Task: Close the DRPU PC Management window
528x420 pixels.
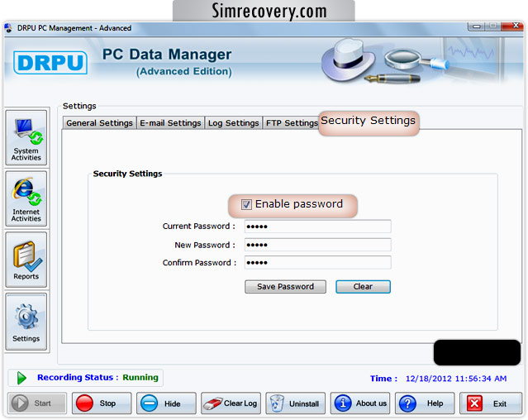Action: tap(512, 26)
